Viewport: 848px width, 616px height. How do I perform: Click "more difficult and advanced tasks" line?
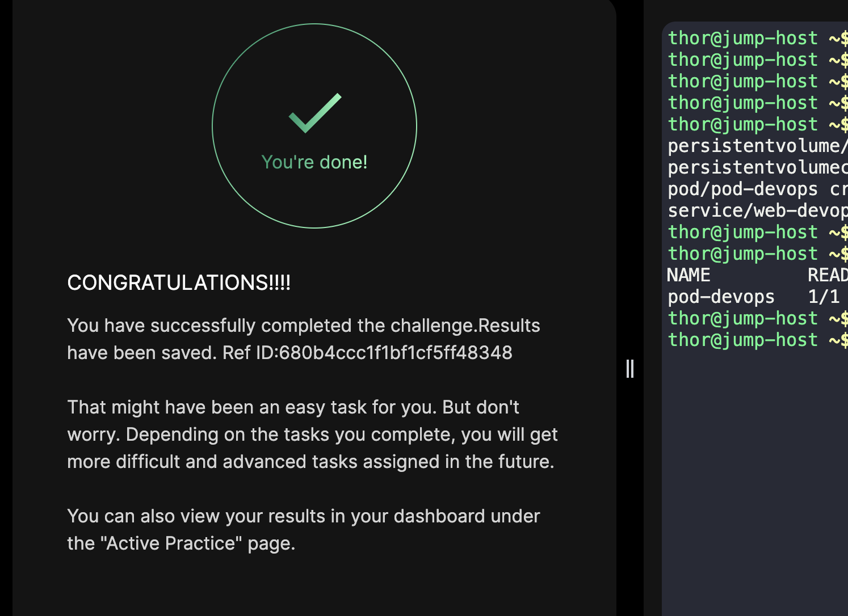(x=310, y=462)
